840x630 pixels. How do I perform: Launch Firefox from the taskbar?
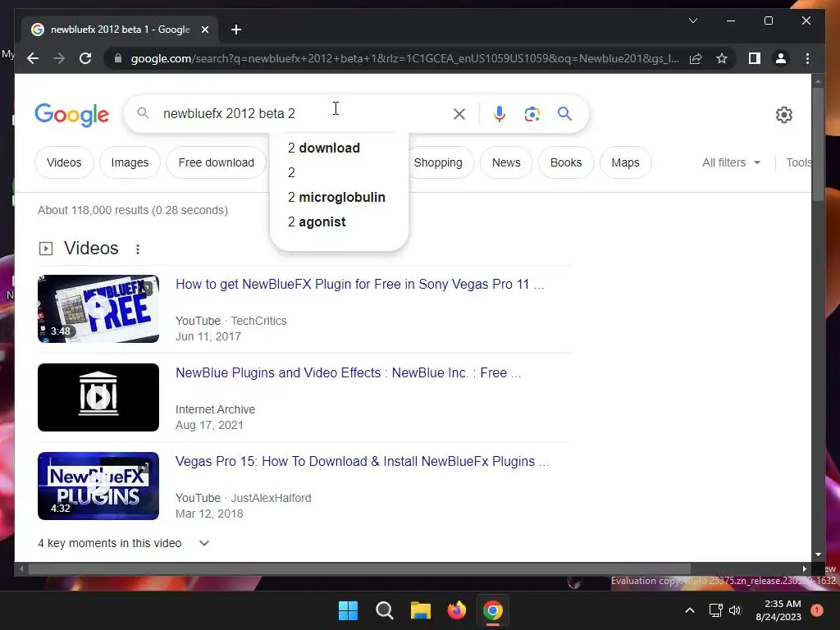[456, 610]
